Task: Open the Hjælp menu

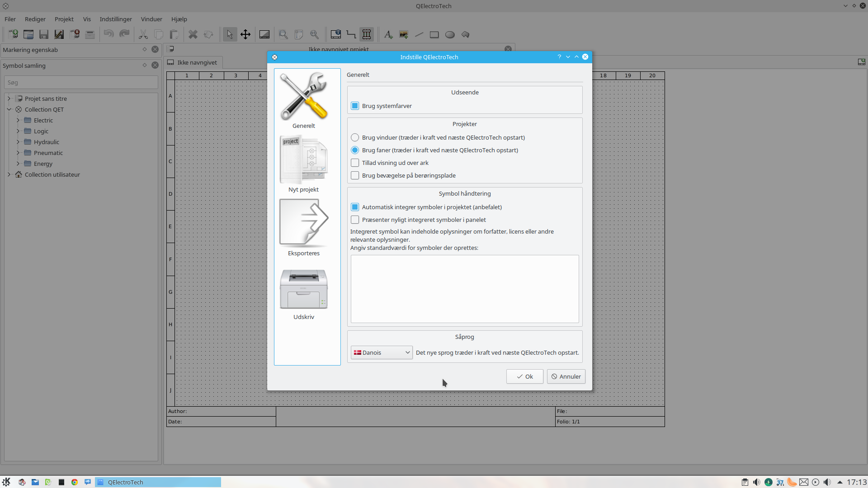Action: click(179, 19)
